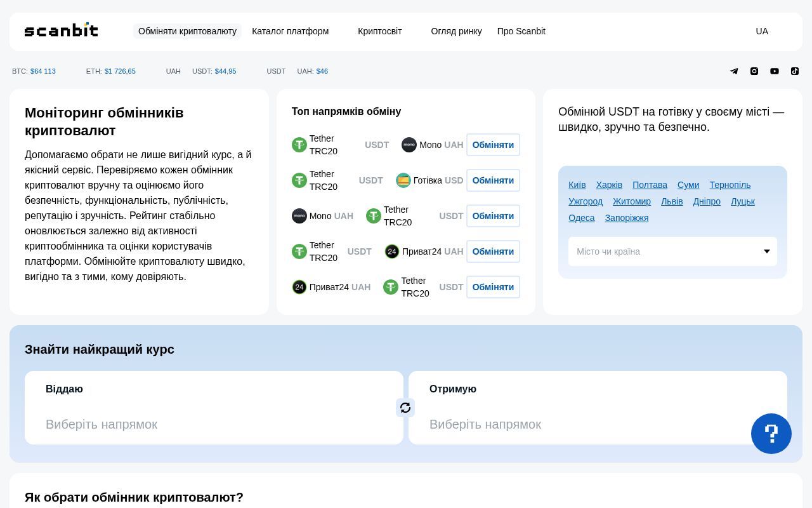
Task: Open the Про Scanbit menu item
Action: click(x=521, y=31)
